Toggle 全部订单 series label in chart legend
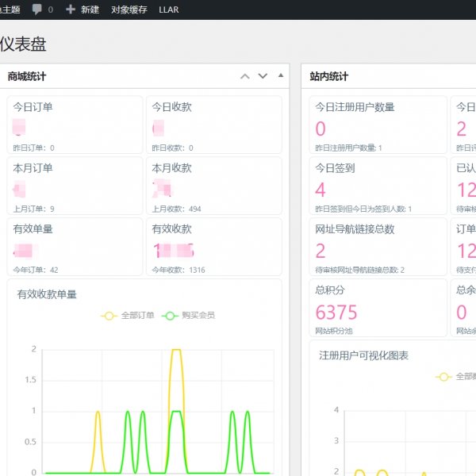Screen dimensions: 476x476 pos(137,316)
